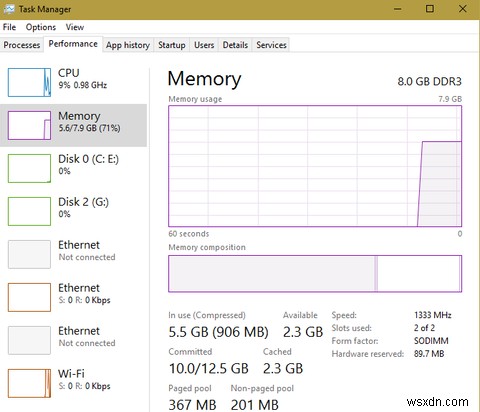Click the Slots used 2 of 2 value
This screenshot has height=412, width=480.
click(424, 328)
